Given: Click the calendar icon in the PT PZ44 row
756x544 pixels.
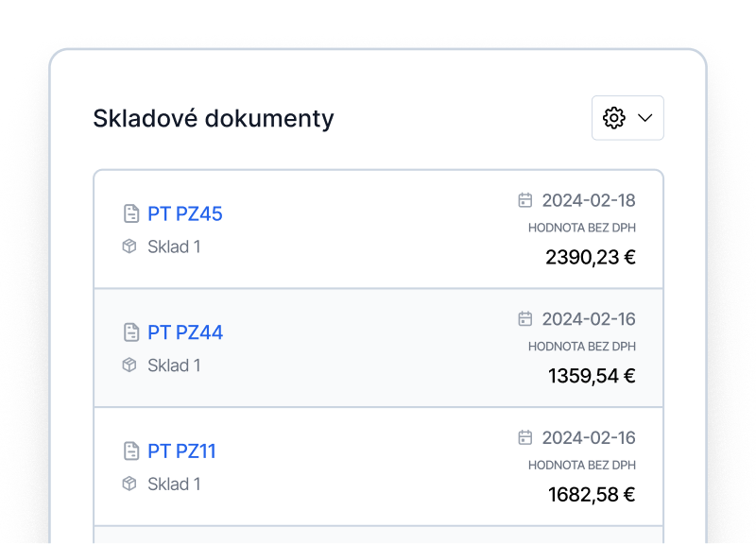Looking at the screenshot, I should pos(525,318).
